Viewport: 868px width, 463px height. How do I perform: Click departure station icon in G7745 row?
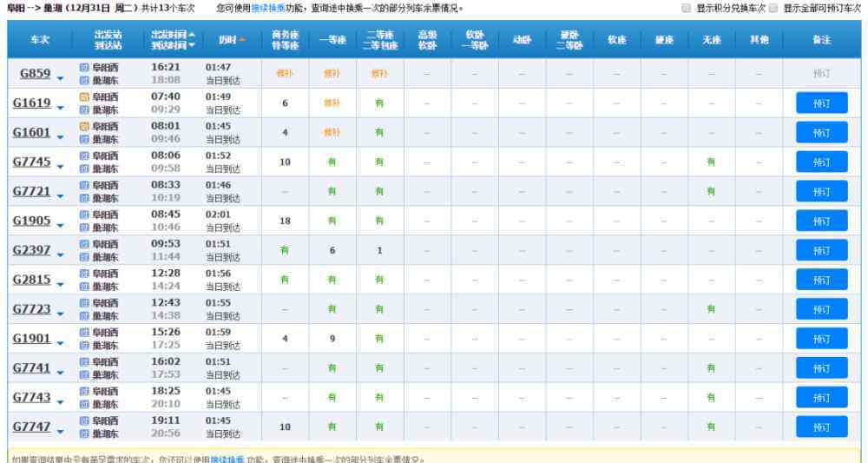click(84, 155)
